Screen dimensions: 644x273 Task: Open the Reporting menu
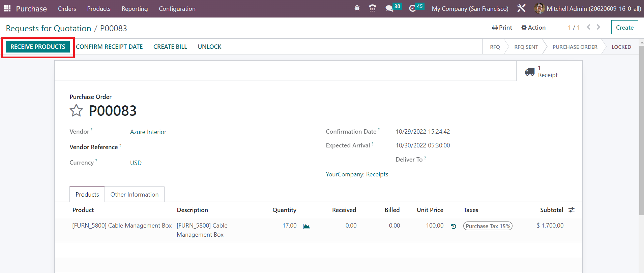(135, 9)
